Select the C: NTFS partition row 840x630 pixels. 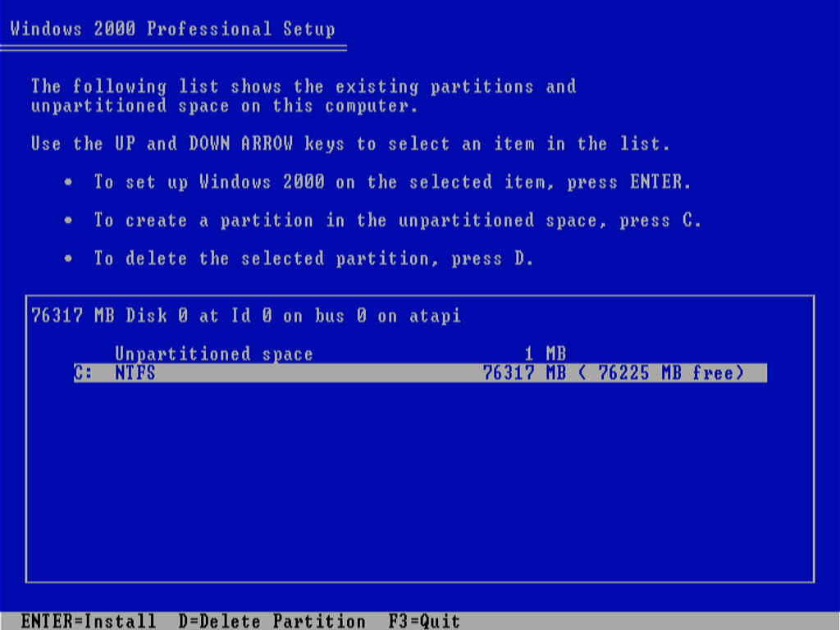click(x=420, y=373)
